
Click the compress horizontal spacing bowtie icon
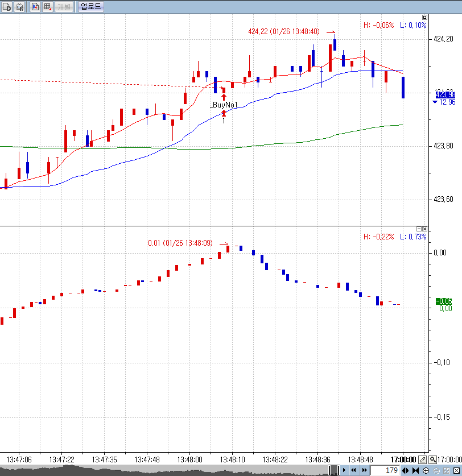coord(415,470)
